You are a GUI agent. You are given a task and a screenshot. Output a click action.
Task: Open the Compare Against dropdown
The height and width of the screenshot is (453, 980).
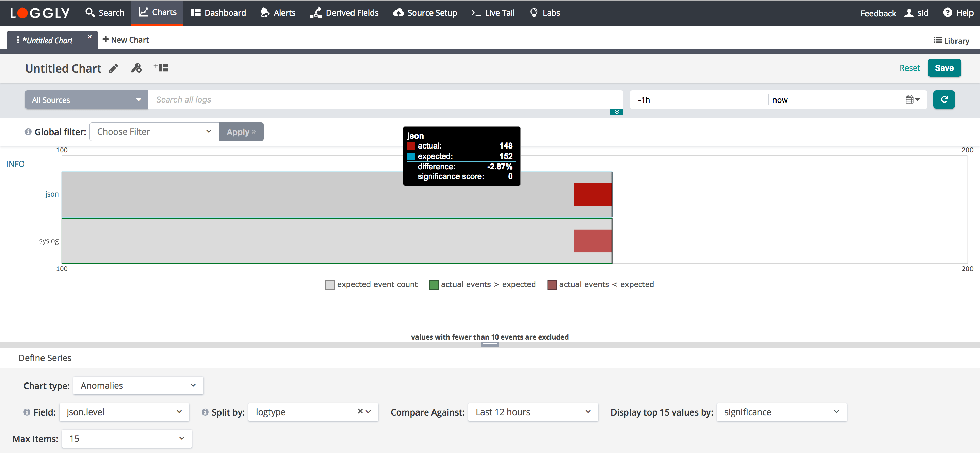[x=533, y=412]
